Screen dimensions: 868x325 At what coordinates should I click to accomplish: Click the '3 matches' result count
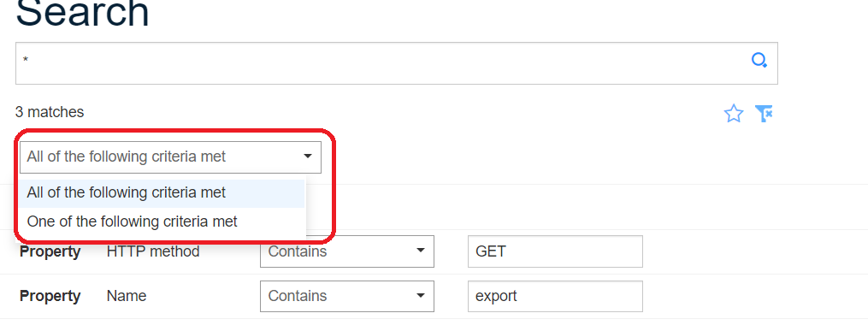click(x=50, y=112)
